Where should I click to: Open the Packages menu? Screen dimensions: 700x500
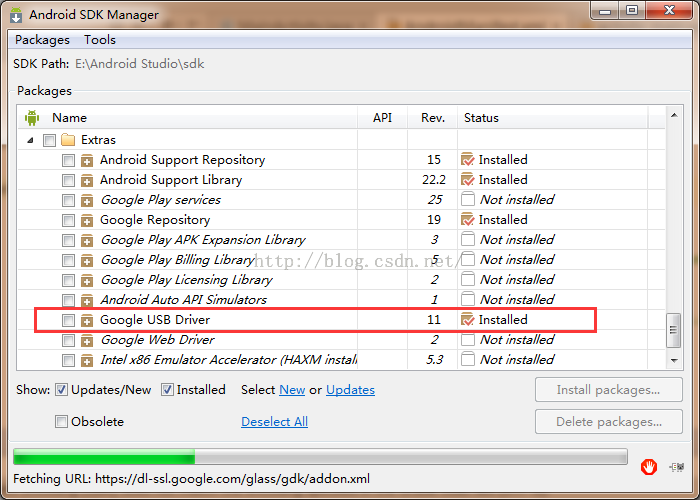click(x=42, y=40)
